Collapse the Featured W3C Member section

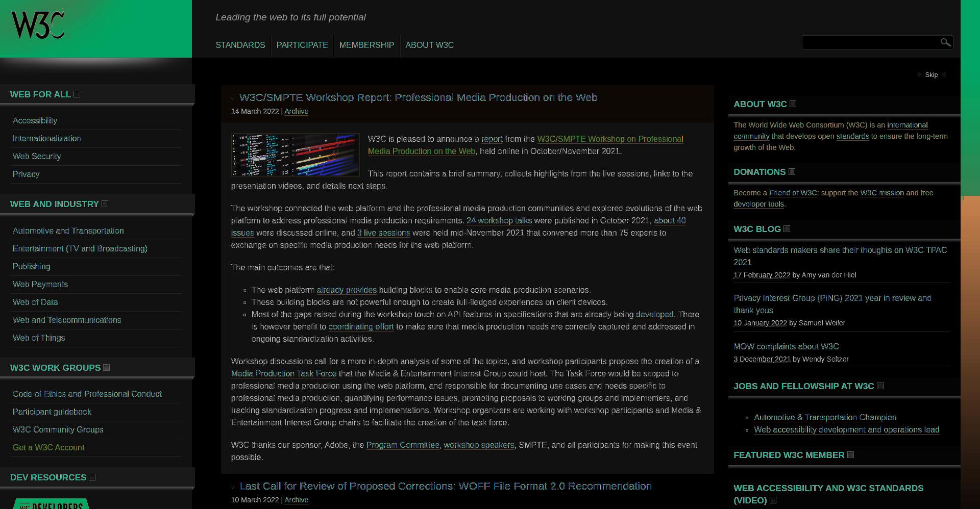(x=851, y=455)
